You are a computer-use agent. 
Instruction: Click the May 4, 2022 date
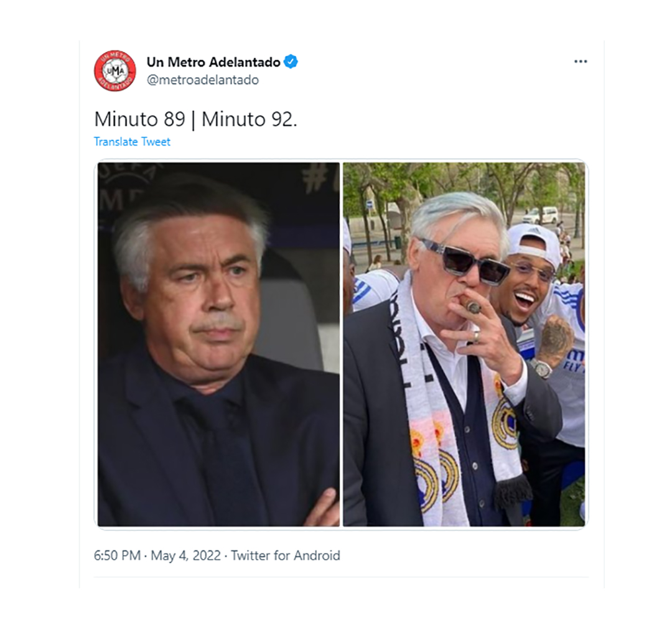185,555
